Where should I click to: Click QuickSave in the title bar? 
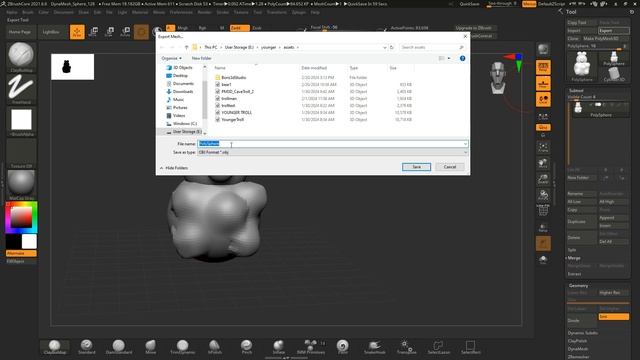469,4
